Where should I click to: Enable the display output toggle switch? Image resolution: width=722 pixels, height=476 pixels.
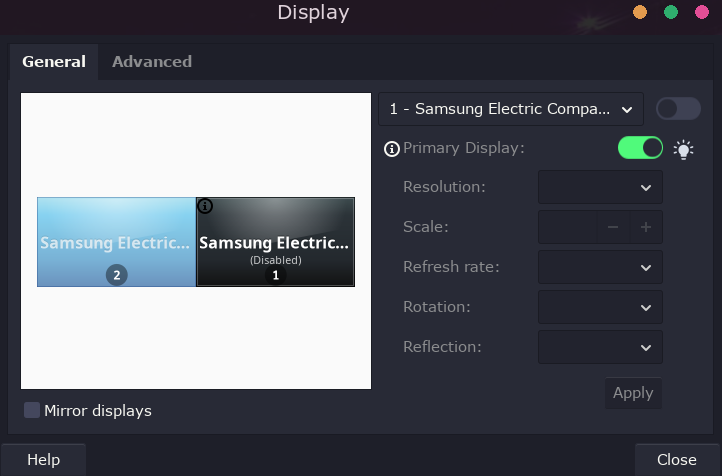coord(678,108)
